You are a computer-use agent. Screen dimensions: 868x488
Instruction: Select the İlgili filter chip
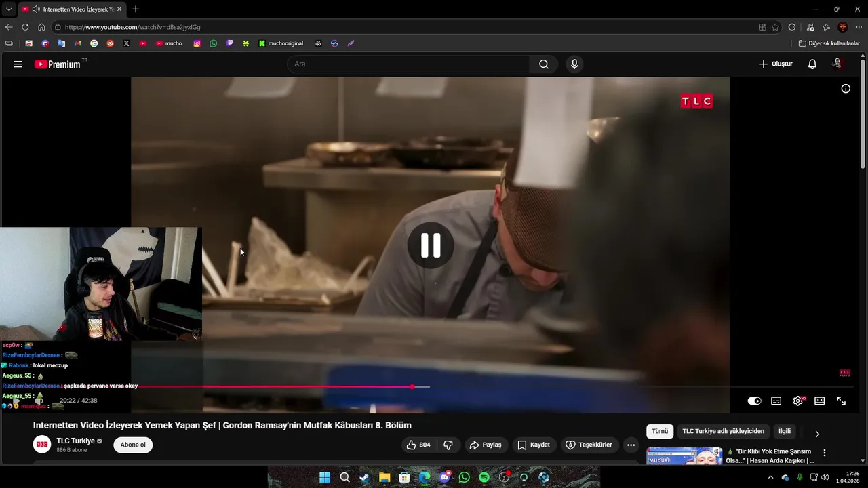[785, 431]
